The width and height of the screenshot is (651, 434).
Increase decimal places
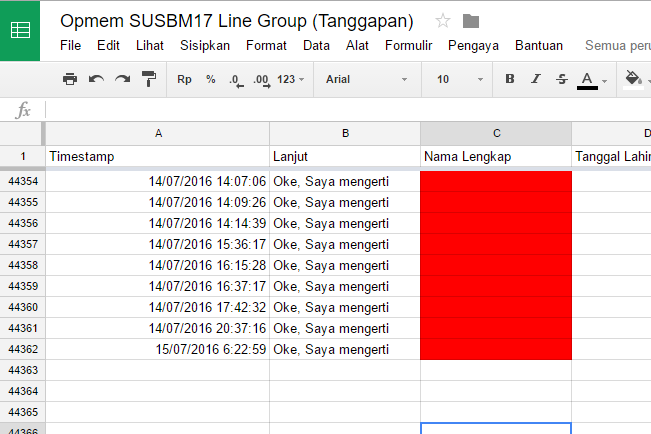(x=262, y=80)
